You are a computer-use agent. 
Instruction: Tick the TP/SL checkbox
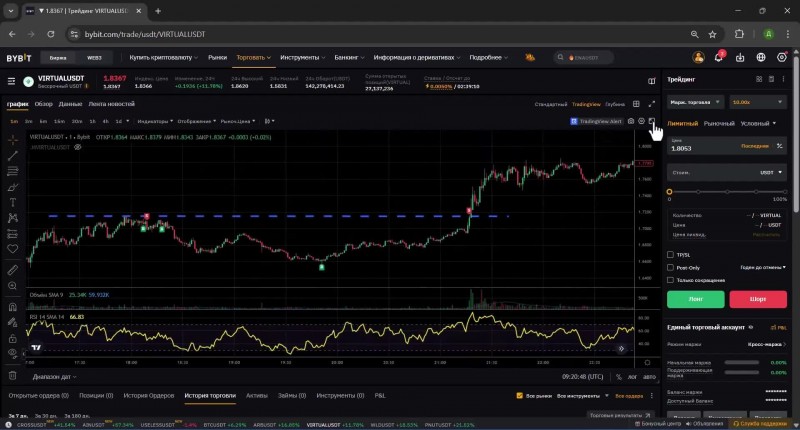(x=670, y=255)
